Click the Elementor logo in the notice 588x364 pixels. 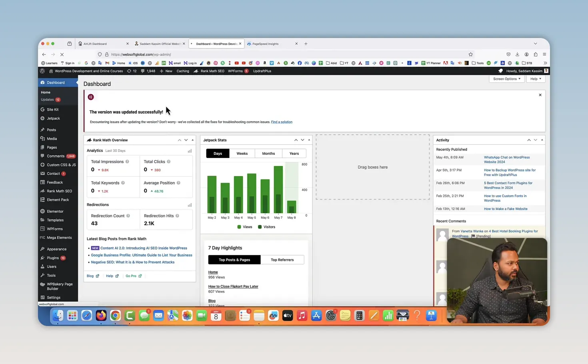pyautogui.click(x=91, y=97)
